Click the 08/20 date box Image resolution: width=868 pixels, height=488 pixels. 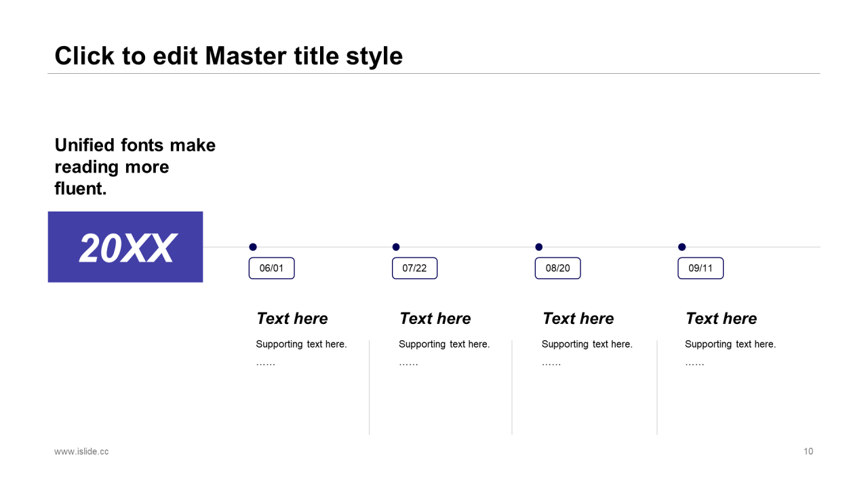click(x=557, y=268)
